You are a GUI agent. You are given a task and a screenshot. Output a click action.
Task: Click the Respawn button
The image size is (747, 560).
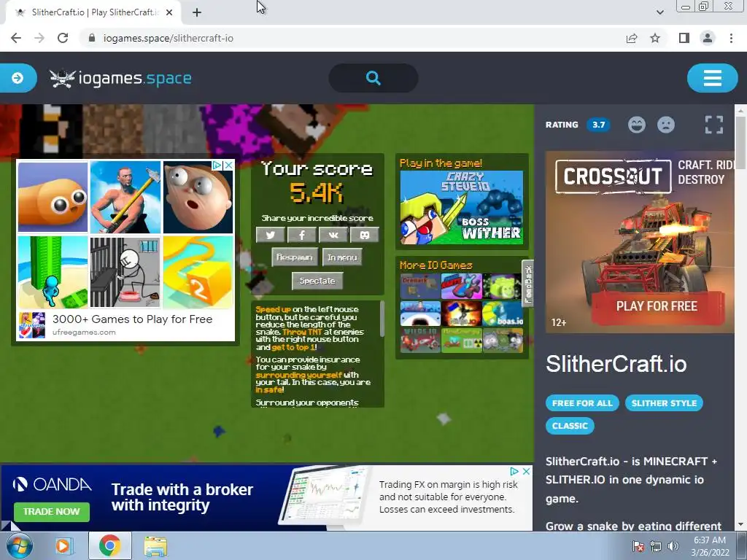[295, 257]
